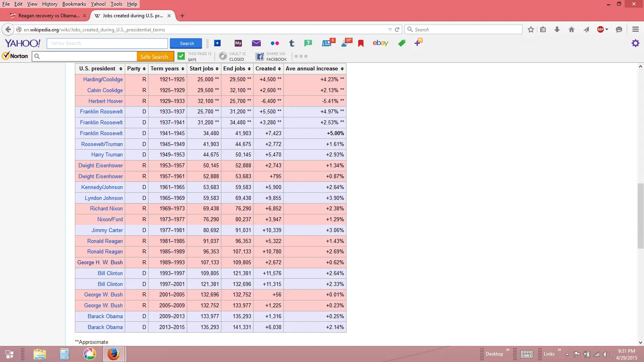Open Yahoo toolbar settings gear
This screenshot has width=644, height=362.
click(635, 43)
